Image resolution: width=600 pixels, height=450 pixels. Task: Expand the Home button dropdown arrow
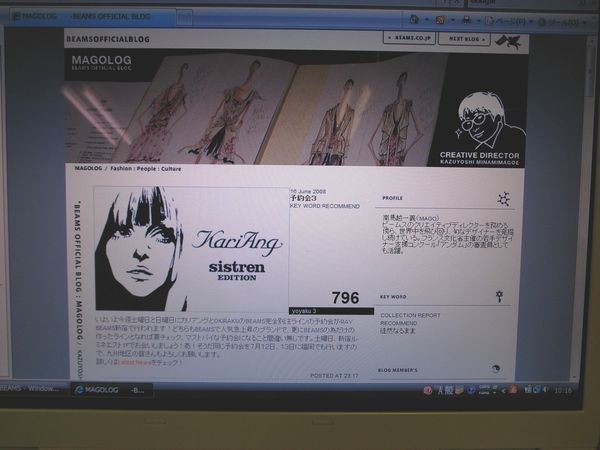(426, 20)
